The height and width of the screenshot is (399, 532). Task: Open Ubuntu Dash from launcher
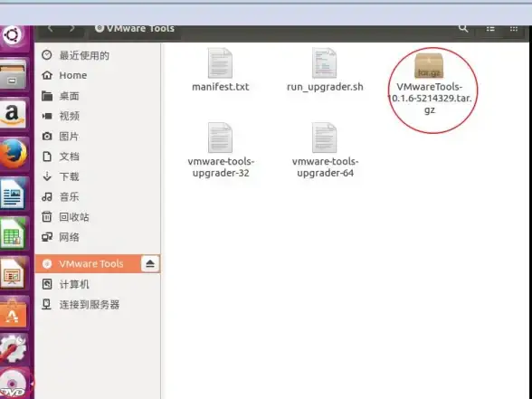(x=13, y=35)
